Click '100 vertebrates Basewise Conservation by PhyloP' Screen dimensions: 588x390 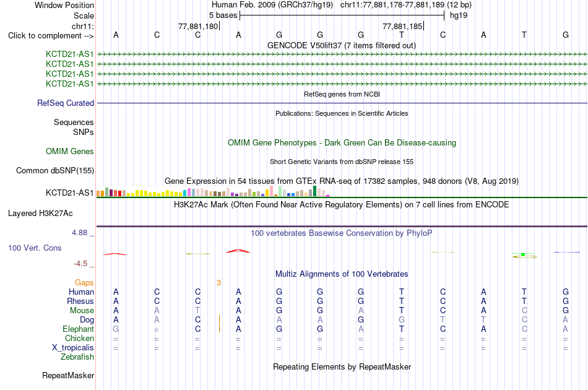[342, 233]
